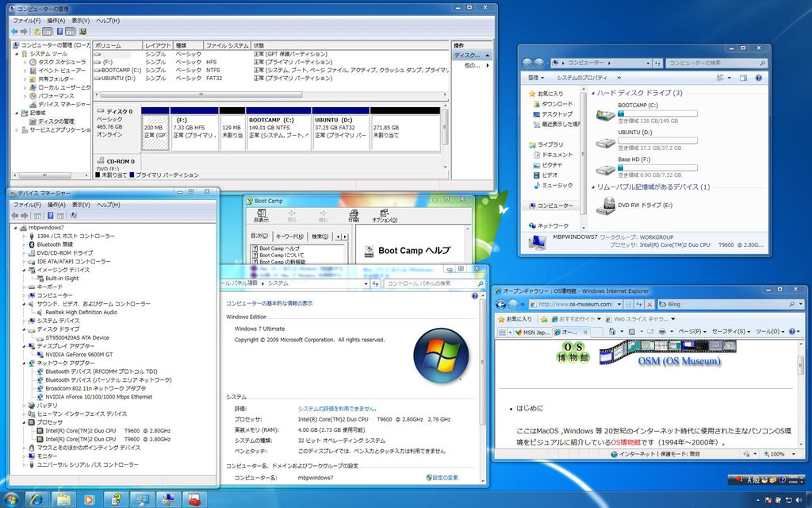
Task: Open ヘルプ(H) menu in Device Manager
Action: 108,205
